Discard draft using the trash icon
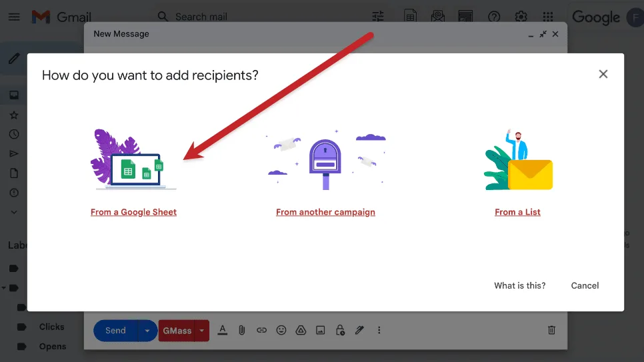Image resolution: width=644 pixels, height=362 pixels. point(551,330)
